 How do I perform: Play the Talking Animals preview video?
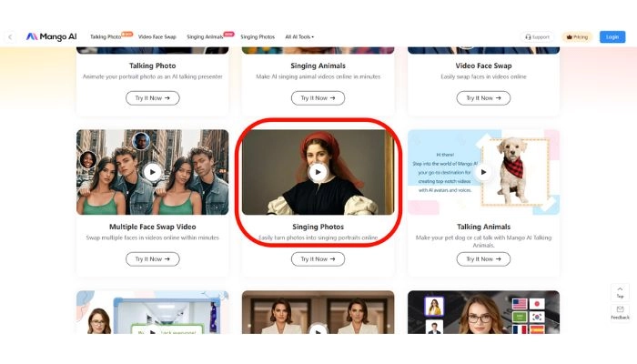click(x=483, y=172)
